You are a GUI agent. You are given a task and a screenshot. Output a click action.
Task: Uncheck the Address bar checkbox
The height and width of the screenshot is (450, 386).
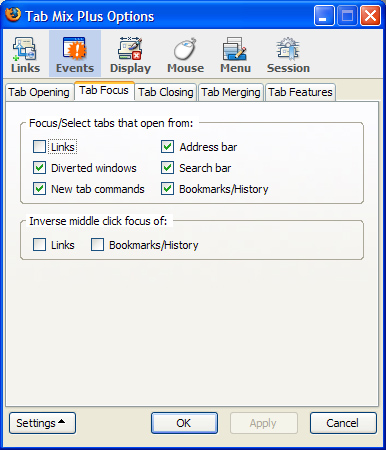click(167, 147)
